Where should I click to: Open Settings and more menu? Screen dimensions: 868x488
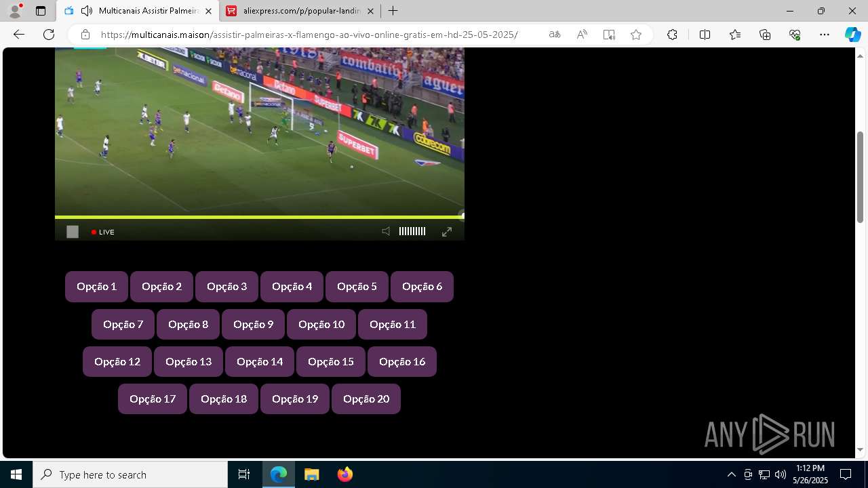(x=825, y=35)
